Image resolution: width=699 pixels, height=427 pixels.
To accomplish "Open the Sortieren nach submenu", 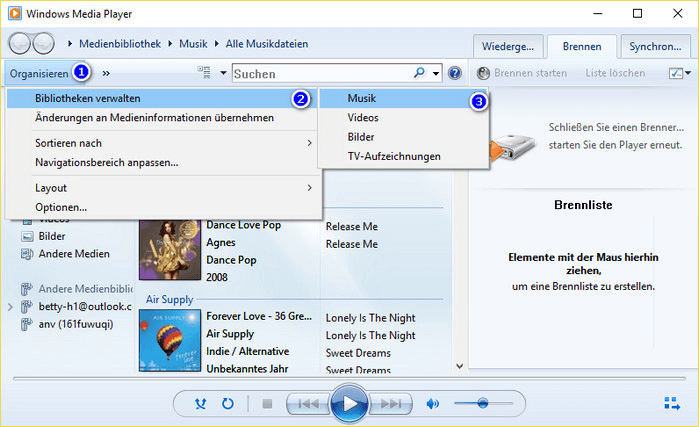I will (x=162, y=143).
